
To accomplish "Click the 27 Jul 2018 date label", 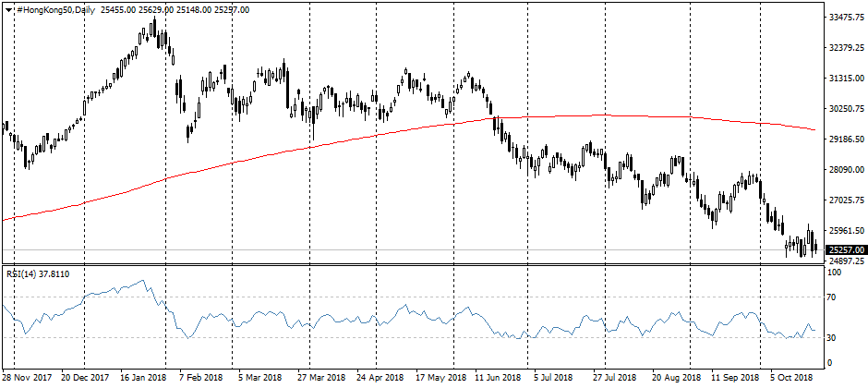I will (x=615, y=378).
